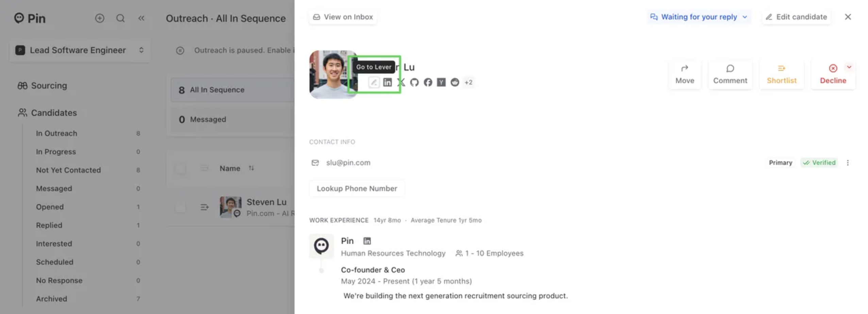
Task: Click the Shortlist button
Action: pyautogui.click(x=781, y=75)
